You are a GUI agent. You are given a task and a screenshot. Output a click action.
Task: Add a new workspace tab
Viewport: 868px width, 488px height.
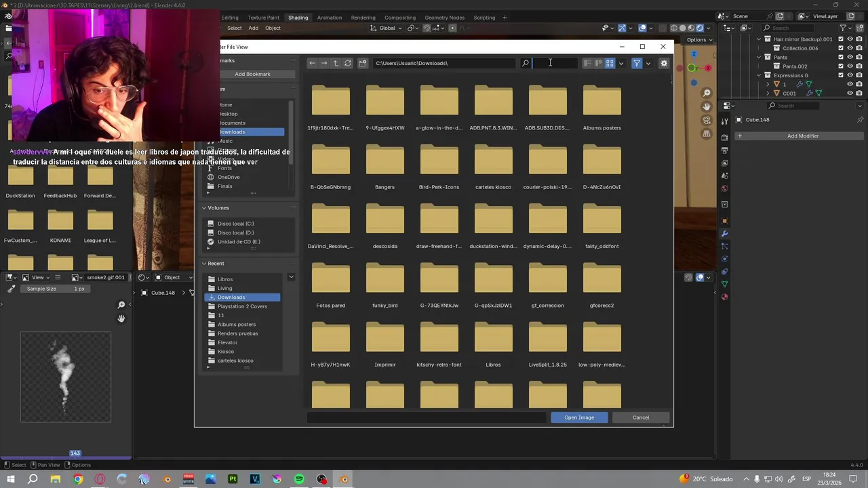(x=505, y=18)
